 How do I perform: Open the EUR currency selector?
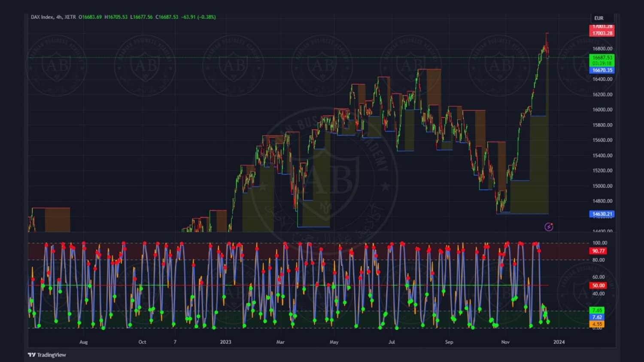[602, 18]
